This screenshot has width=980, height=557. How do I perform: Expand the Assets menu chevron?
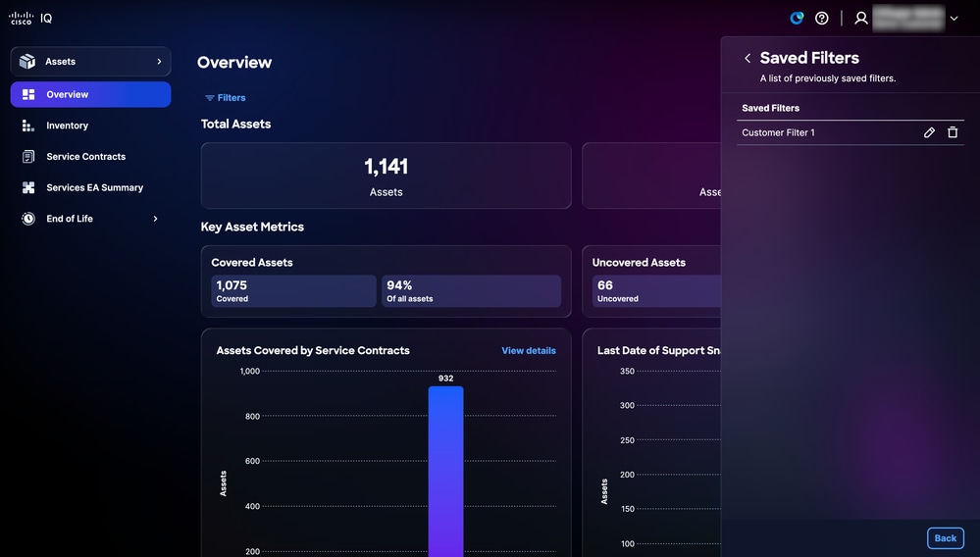(x=159, y=61)
